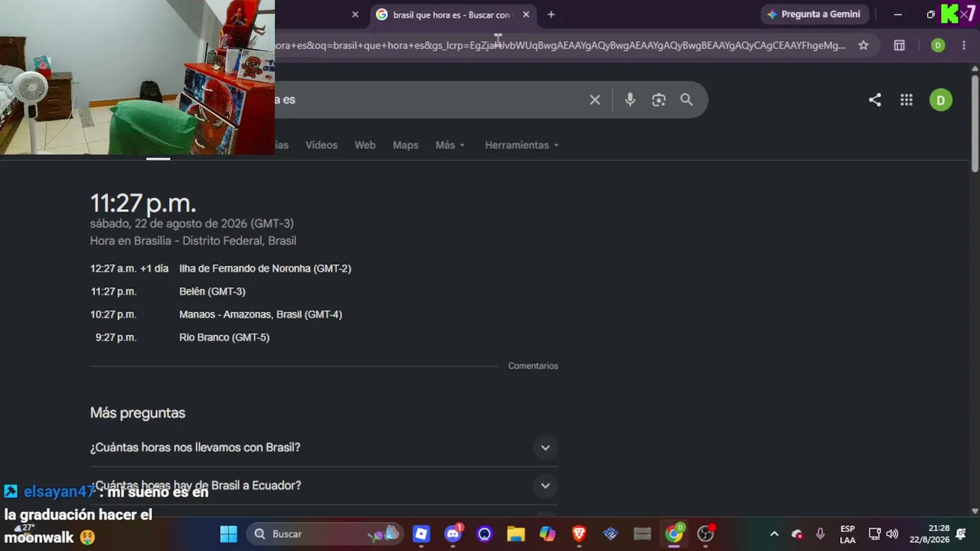
Task: Click 'Hora en Brasilia - Distrito Federal, Brasil'
Action: coord(193,241)
